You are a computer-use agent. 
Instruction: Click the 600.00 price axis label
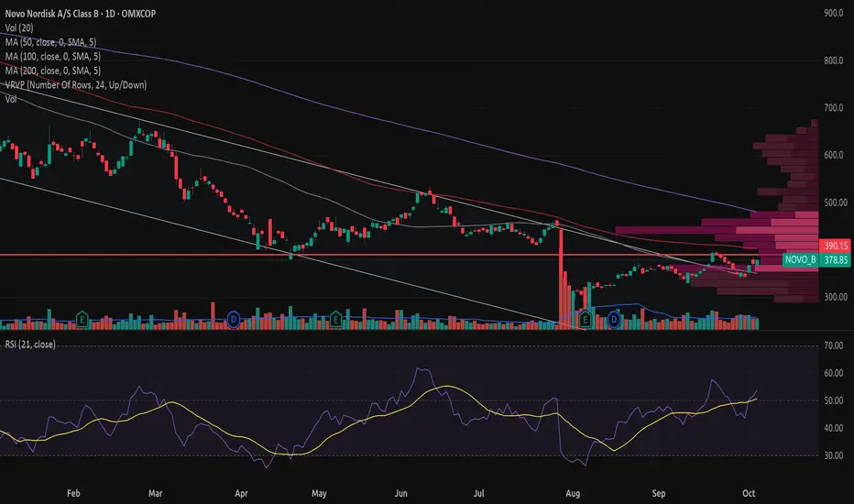pos(833,155)
